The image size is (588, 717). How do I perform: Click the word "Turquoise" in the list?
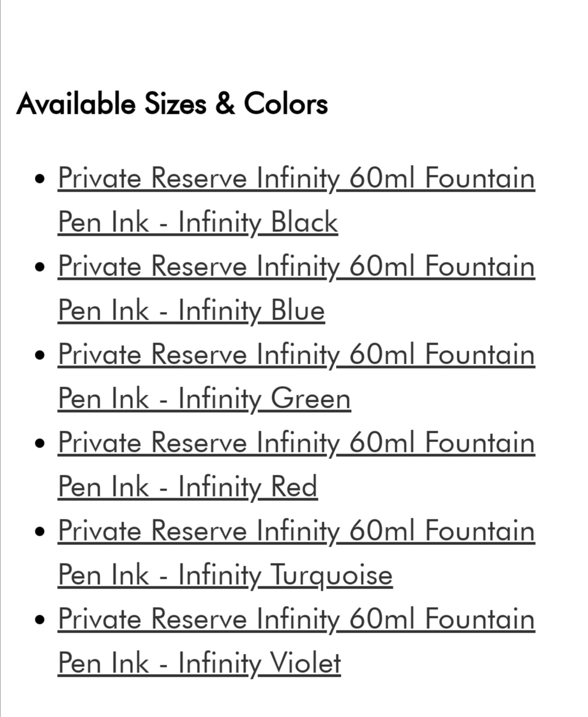pyautogui.click(x=331, y=575)
